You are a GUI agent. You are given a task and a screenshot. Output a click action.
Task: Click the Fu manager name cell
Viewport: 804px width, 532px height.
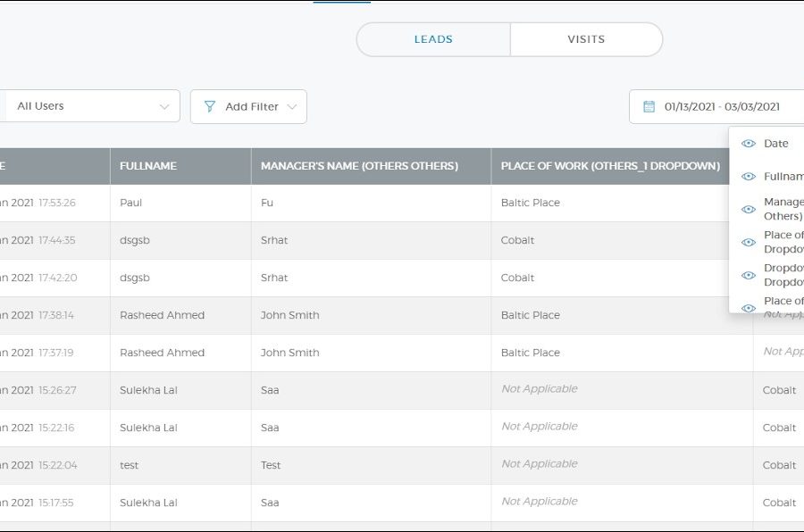click(x=267, y=203)
